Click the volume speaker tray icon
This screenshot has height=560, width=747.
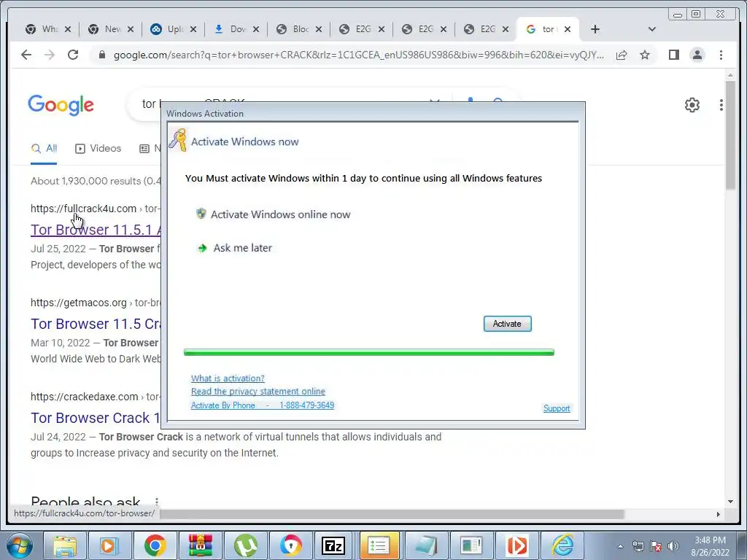pyautogui.click(x=673, y=546)
